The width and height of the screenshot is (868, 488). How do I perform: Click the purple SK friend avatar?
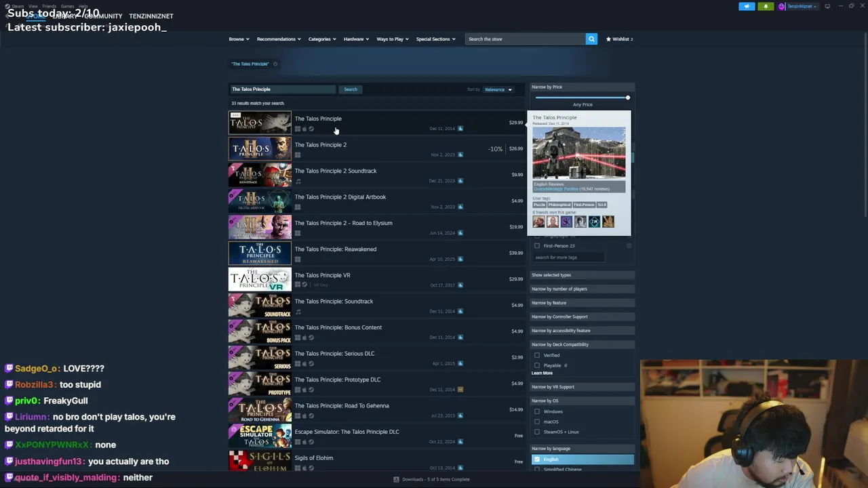coord(566,222)
